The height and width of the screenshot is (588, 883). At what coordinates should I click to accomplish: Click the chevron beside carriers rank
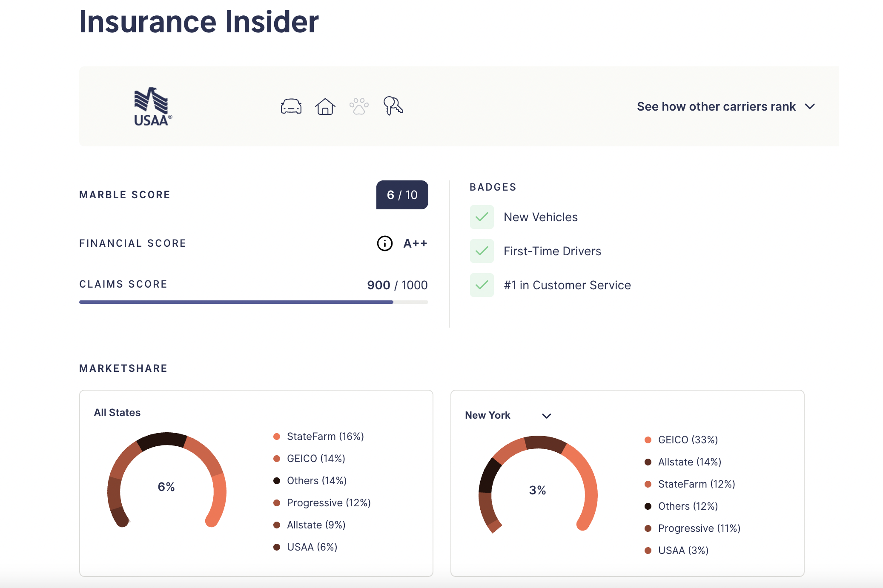coord(810,106)
